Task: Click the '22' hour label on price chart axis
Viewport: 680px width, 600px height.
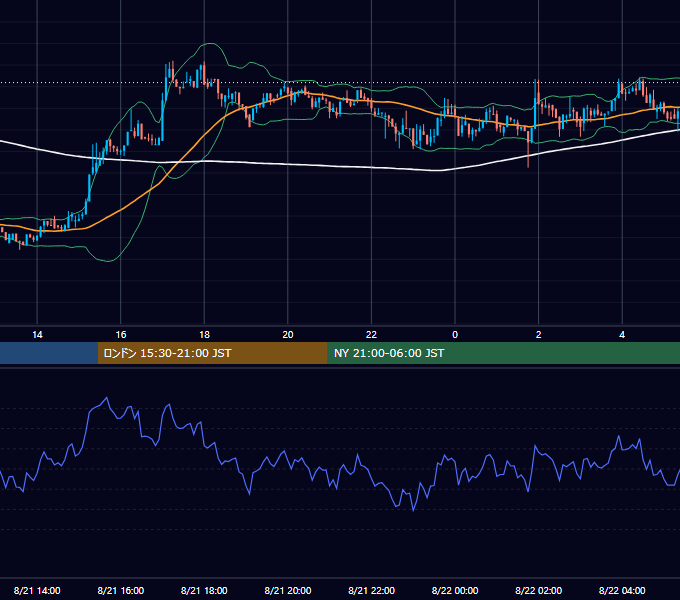Action: 371,335
